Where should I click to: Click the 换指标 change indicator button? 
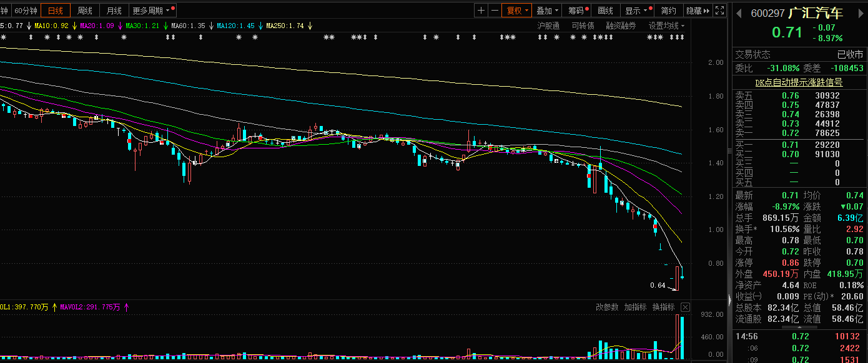[663, 307]
